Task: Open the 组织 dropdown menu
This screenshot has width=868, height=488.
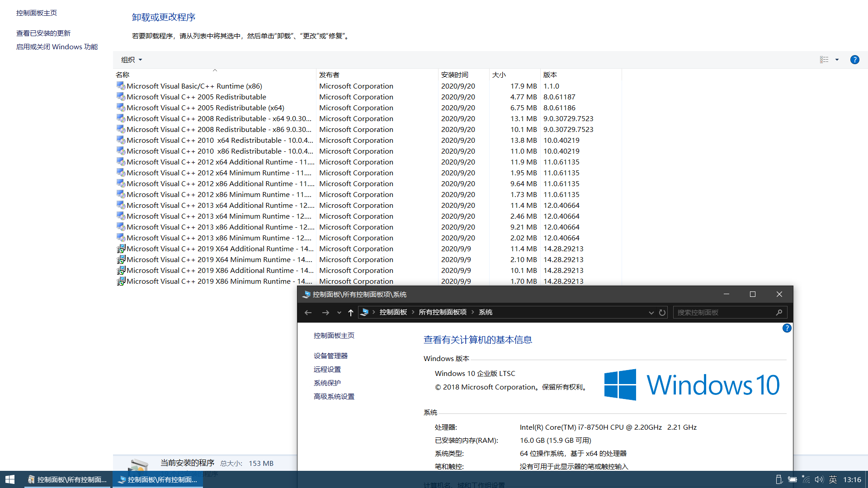Action: (132, 60)
